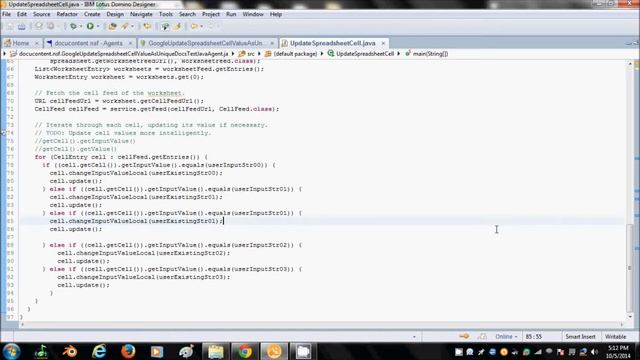The height and width of the screenshot is (360, 640).
Task: Open the Run button's dropdown arrow
Action: [x=98, y=27]
